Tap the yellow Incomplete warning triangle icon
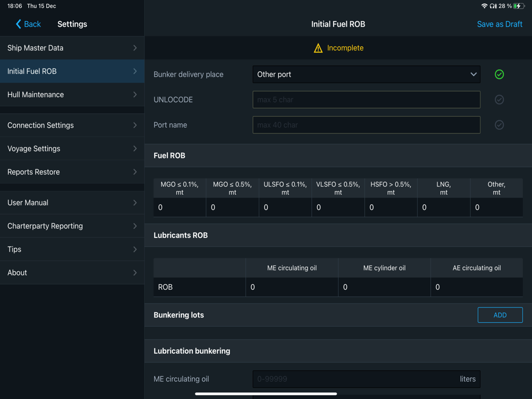 (318, 48)
